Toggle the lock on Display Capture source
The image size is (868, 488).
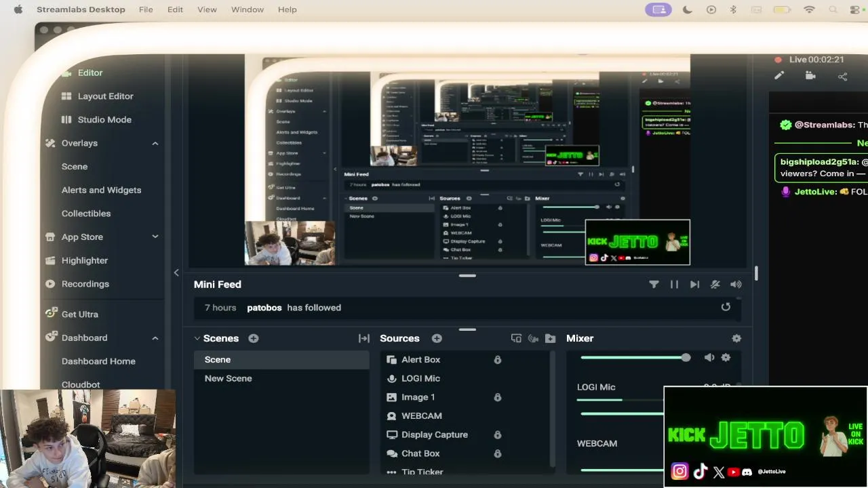click(x=497, y=434)
